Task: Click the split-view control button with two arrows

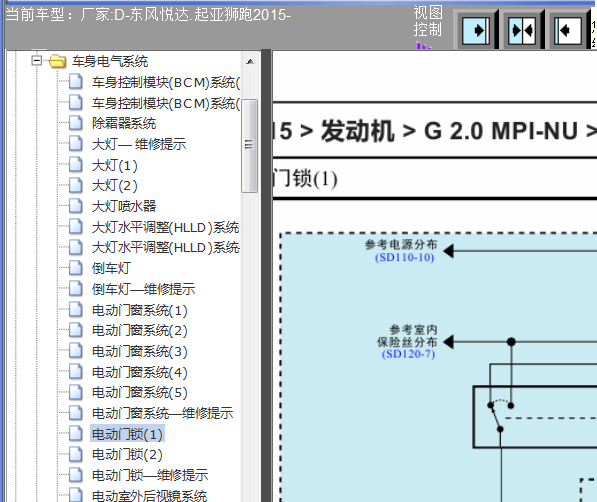Action: pyautogui.click(x=522, y=30)
